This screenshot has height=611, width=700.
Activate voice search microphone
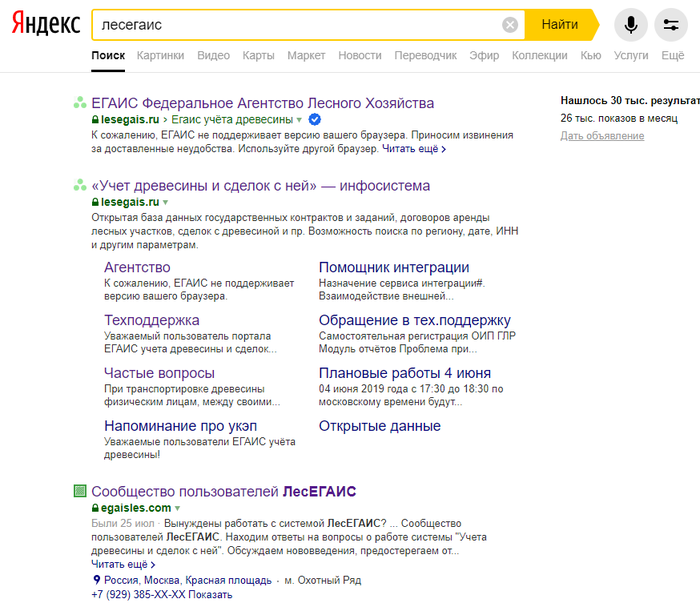coord(631,25)
